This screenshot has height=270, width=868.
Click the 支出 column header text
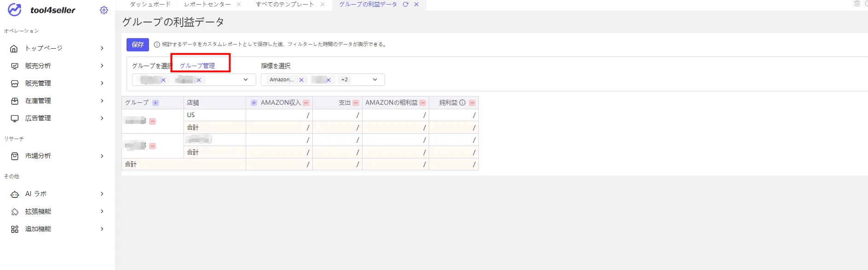coord(345,103)
